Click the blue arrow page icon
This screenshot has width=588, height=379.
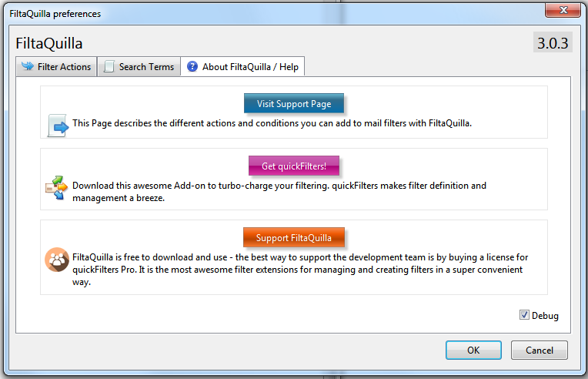click(58, 126)
